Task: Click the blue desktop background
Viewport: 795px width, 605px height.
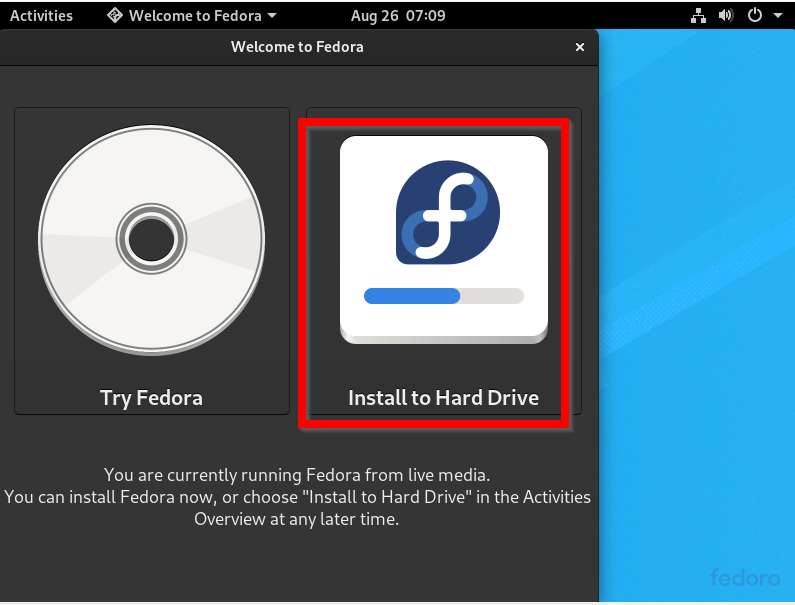Action: pos(697,304)
